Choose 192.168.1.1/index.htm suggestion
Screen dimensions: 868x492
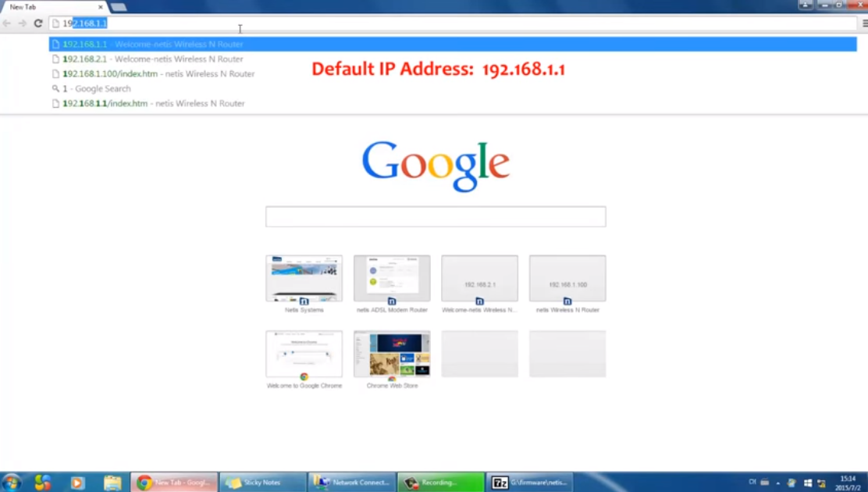point(453,103)
